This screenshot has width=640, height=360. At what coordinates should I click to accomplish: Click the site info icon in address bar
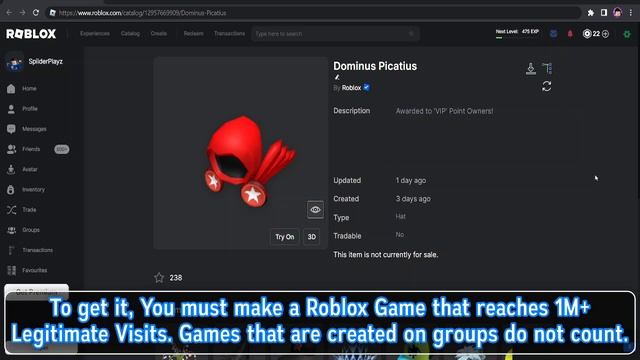(x=52, y=13)
